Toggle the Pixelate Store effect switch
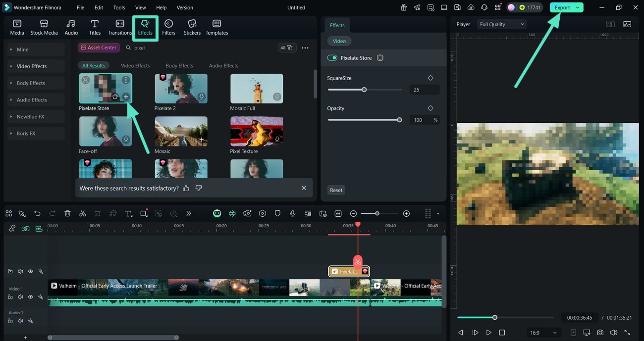This screenshot has width=644, height=341. tap(332, 58)
